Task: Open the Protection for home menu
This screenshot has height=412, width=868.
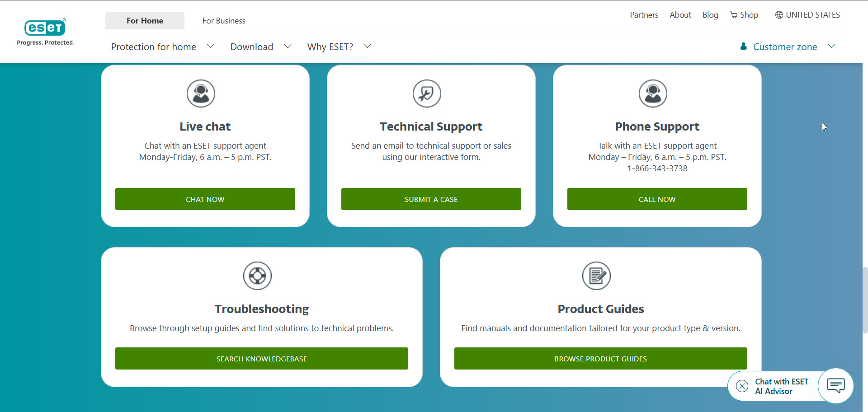Action: (154, 47)
